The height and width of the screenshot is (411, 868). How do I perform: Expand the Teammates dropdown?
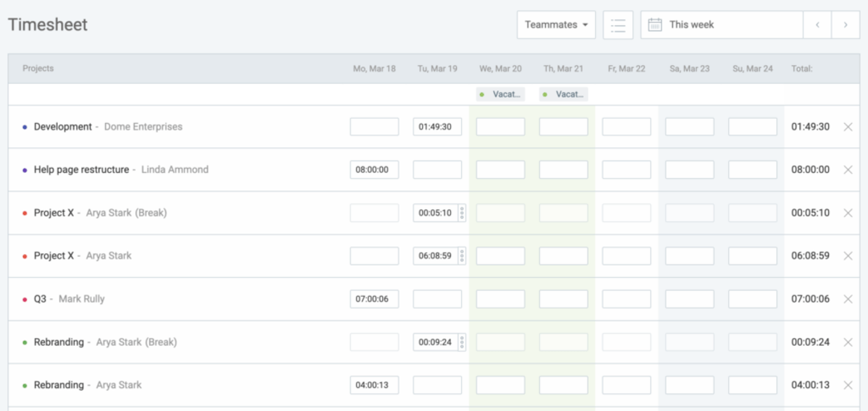point(555,25)
